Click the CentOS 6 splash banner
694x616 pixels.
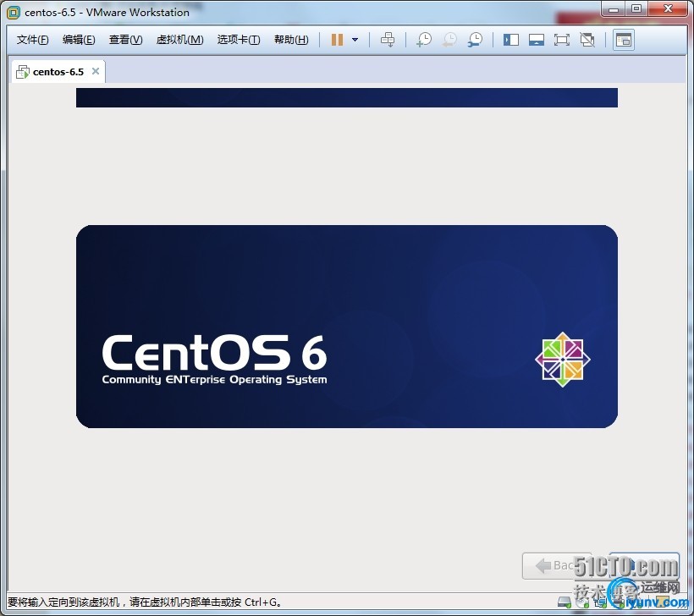point(347,327)
